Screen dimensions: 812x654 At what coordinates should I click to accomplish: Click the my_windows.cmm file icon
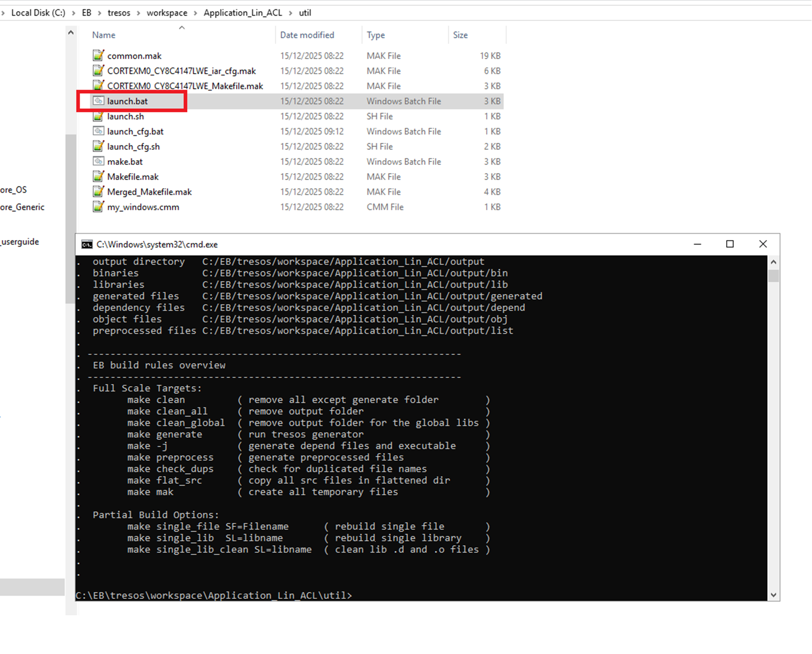pos(99,207)
